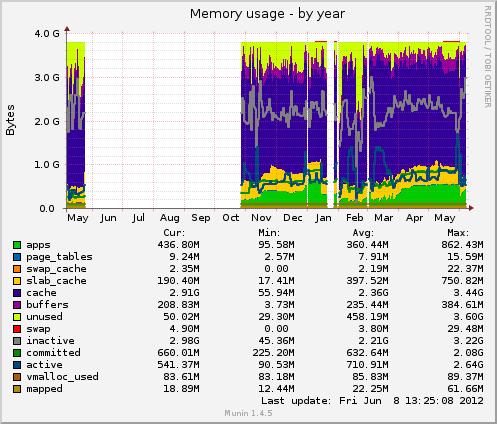This screenshot has width=497, height=424.
Task: Click the 'Sep' x-axis month label
Action: 201,218
